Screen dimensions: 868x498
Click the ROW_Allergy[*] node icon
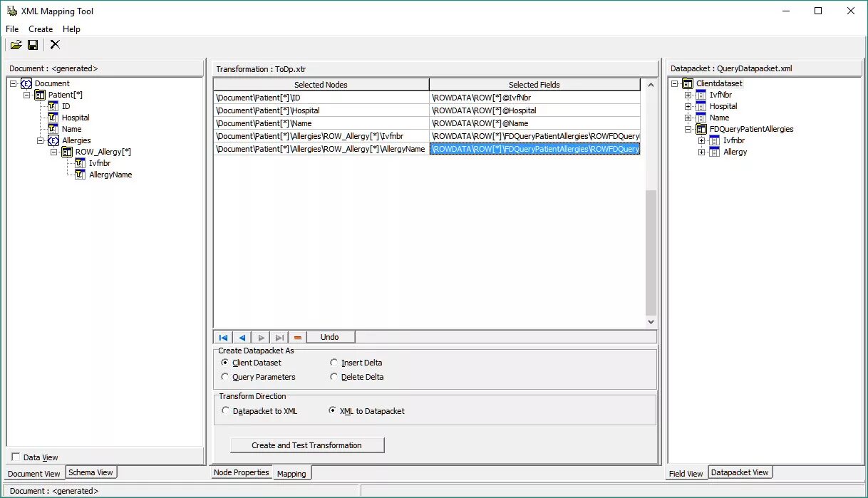click(67, 152)
